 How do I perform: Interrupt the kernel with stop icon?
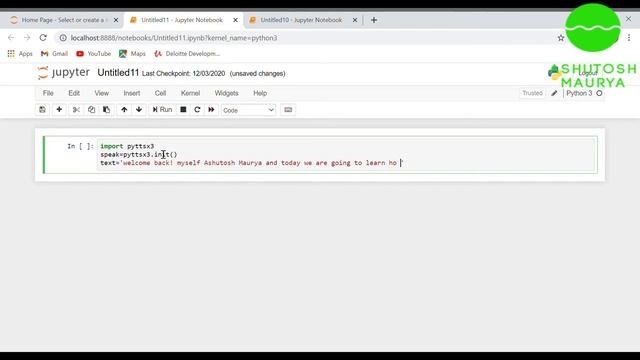pyautogui.click(x=183, y=110)
